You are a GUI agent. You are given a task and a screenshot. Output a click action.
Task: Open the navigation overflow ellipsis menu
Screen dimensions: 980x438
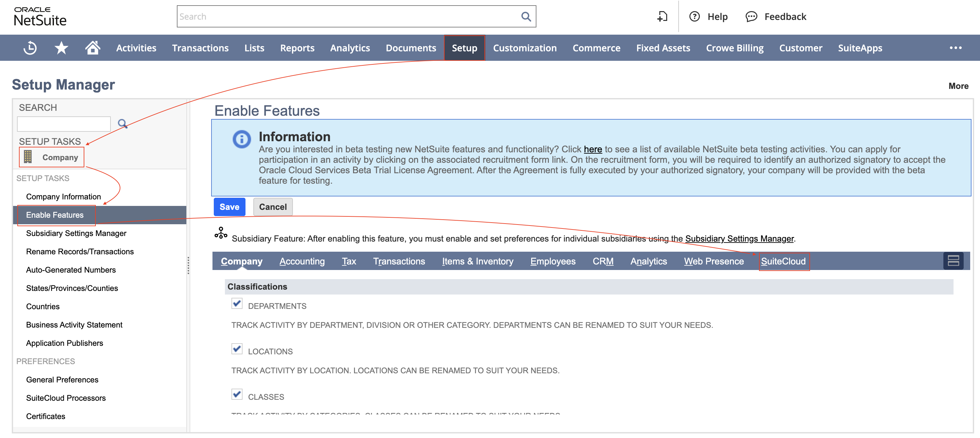pos(955,48)
